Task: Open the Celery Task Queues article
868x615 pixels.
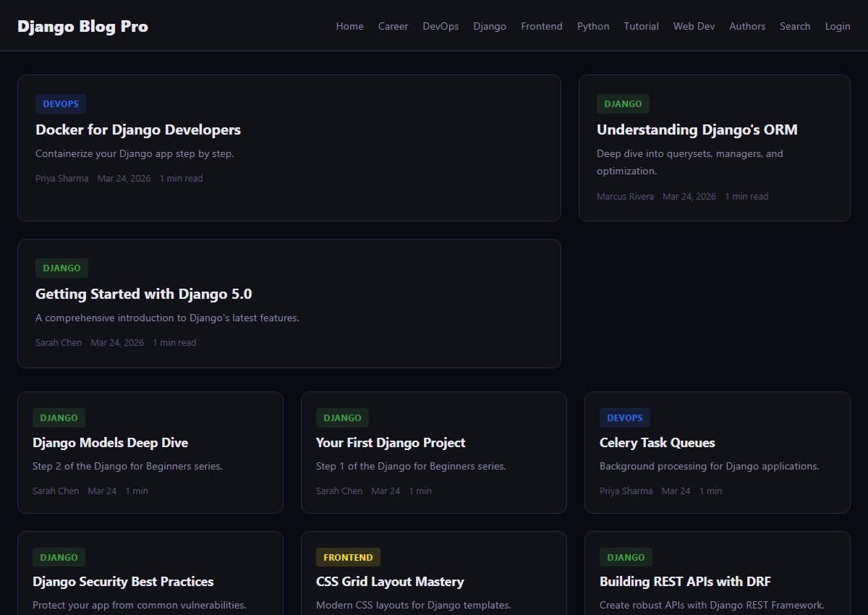Action: pyautogui.click(x=657, y=442)
